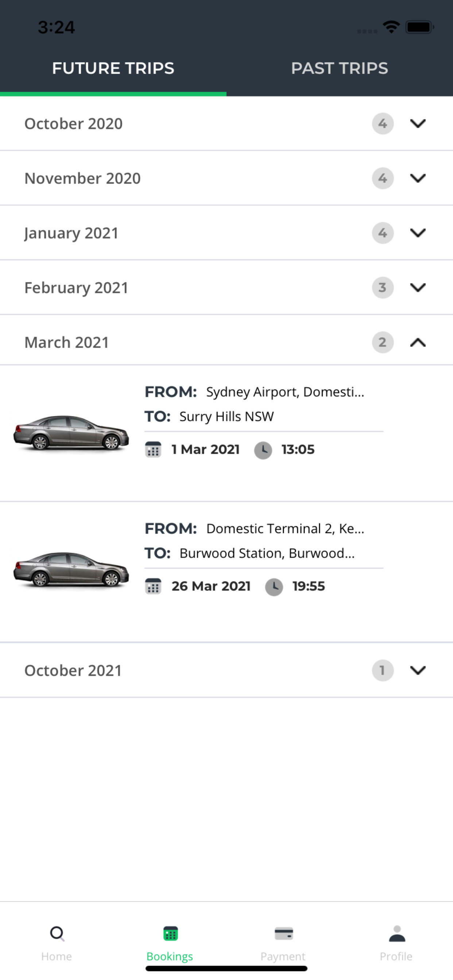Screen dimensions: 453x980
Task: Tap car thumbnail of 26 Mar trip
Action: 71,569
